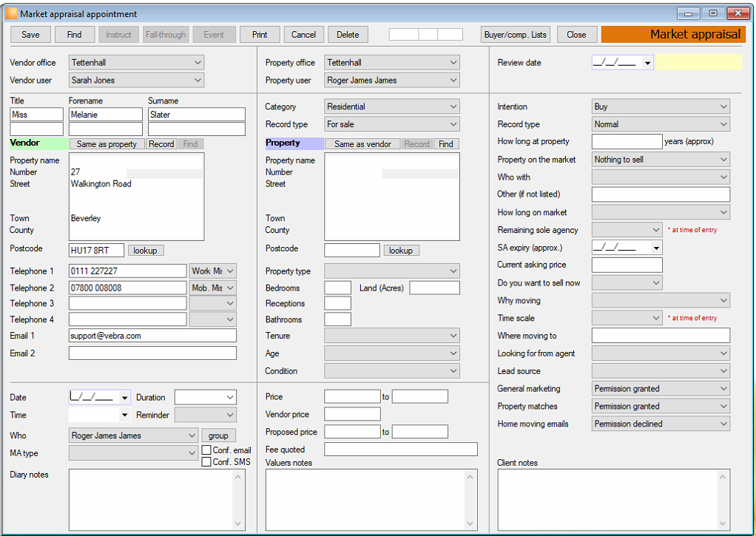Open Telephone 2 type dropdown

point(212,288)
